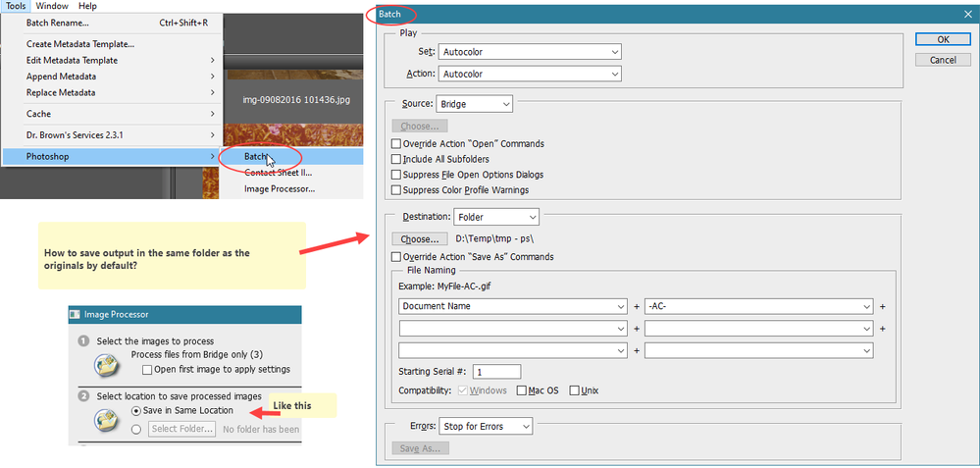The width and height of the screenshot is (980, 468).
Task: Open third row right naming dropdown
Action: coord(758,350)
